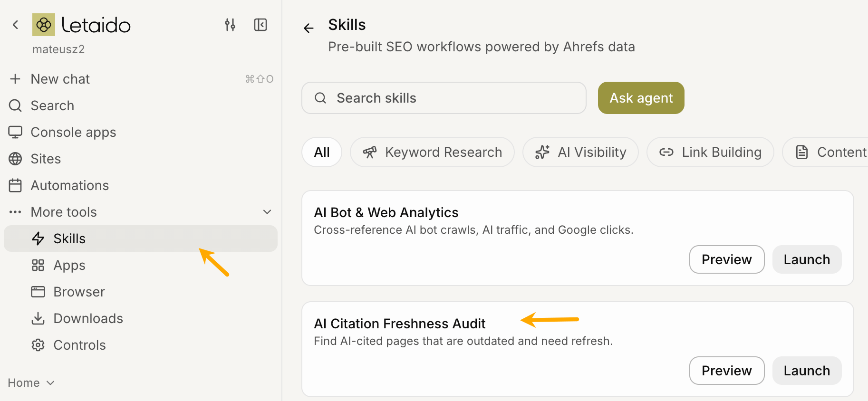Open Console apps
868x401 pixels.
[141, 132]
